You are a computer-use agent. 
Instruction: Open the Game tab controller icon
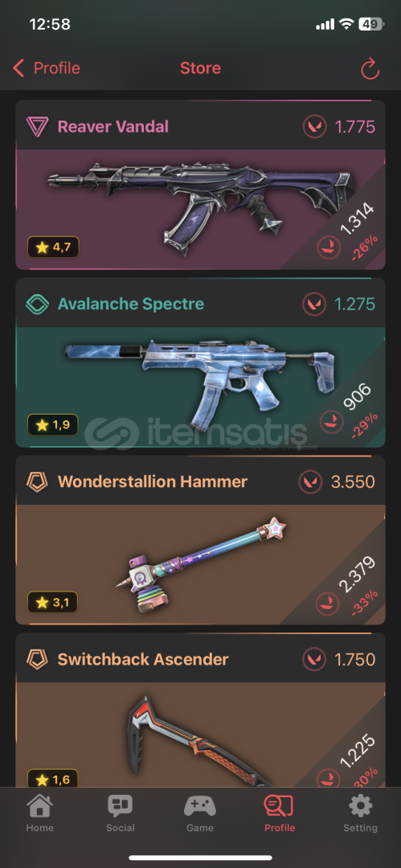[x=199, y=807]
